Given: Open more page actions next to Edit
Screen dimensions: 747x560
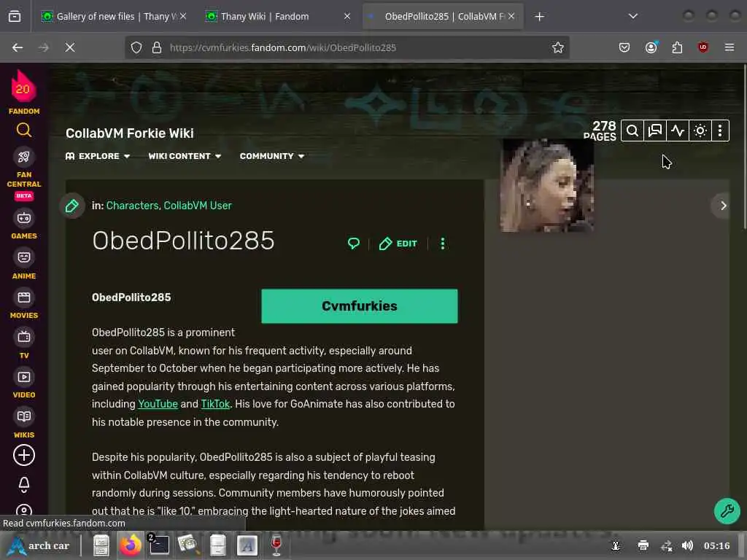Looking at the screenshot, I should (443, 244).
